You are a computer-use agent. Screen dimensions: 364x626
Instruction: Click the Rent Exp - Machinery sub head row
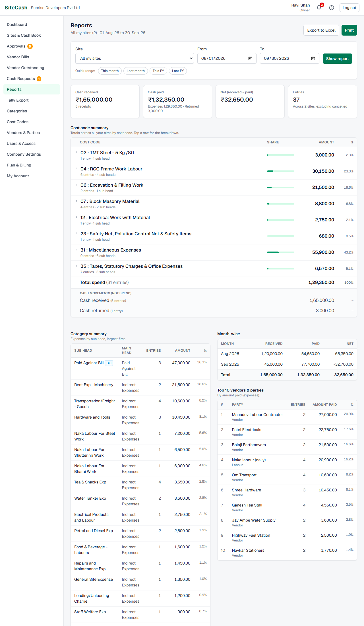(x=140, y=388)
